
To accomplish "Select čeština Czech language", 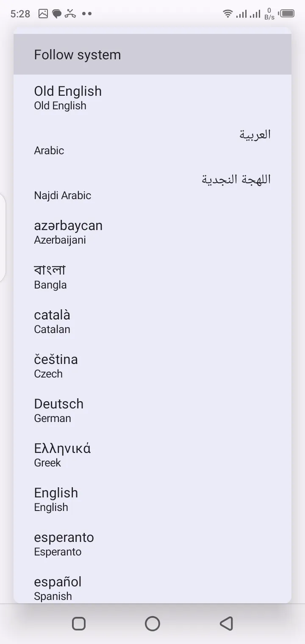I will [x=152, y=366].
